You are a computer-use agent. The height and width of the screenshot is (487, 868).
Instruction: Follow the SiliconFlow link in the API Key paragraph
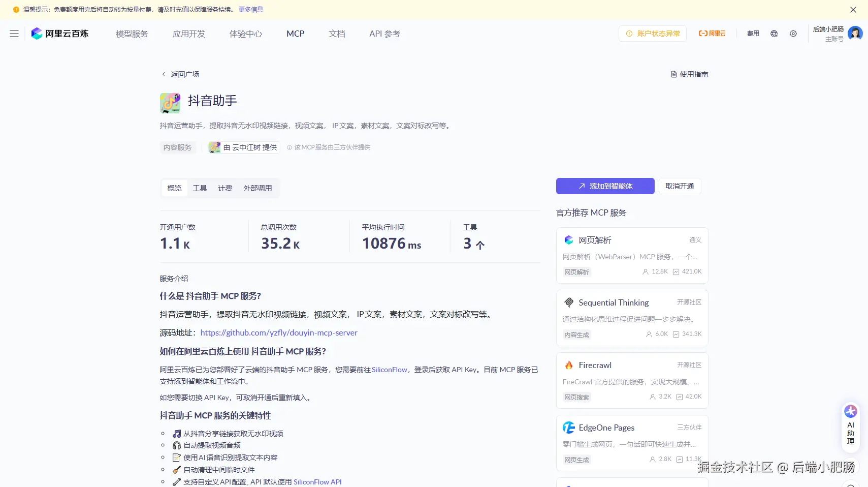coord(390,370)
